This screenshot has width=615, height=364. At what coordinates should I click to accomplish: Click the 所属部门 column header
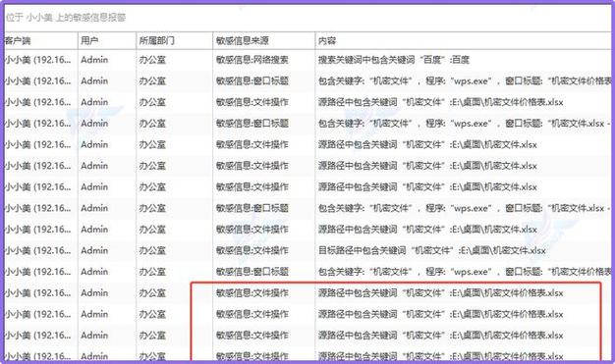pos(175,40)
